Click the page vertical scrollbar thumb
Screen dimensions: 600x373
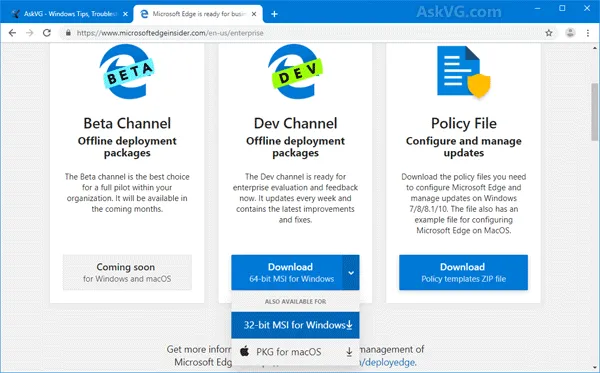594,112
